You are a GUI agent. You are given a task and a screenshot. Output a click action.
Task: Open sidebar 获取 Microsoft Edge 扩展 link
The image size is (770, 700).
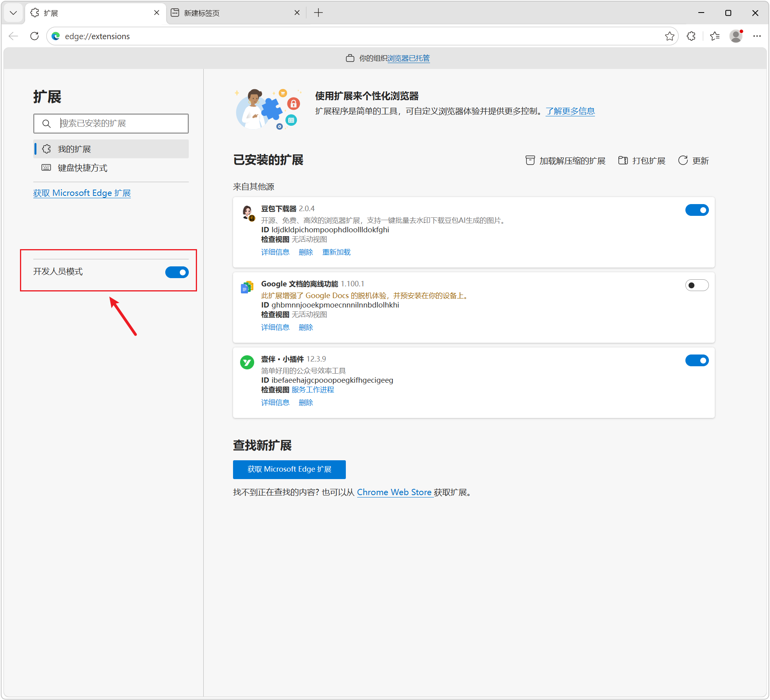[82, 193]
